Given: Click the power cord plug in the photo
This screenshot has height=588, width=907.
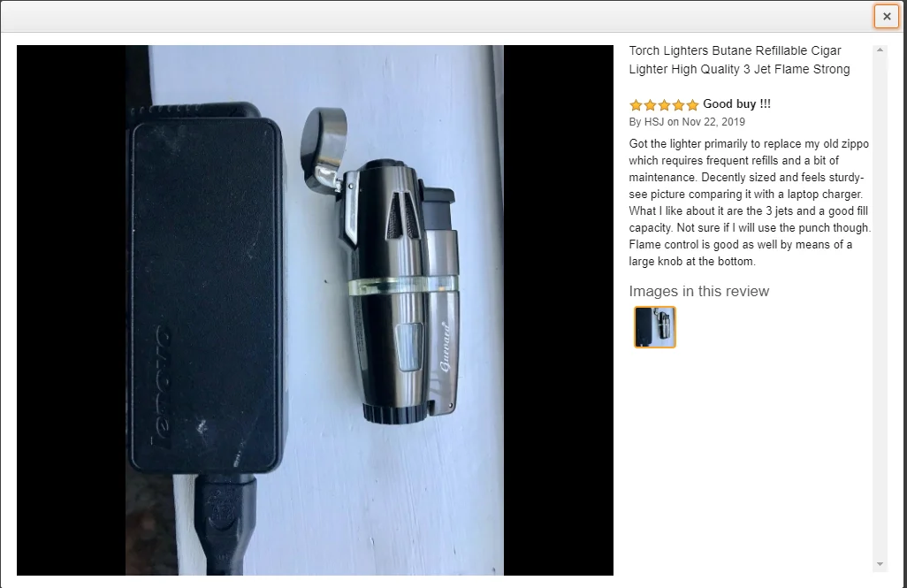Looking at the screenshot, I should 225,523.
